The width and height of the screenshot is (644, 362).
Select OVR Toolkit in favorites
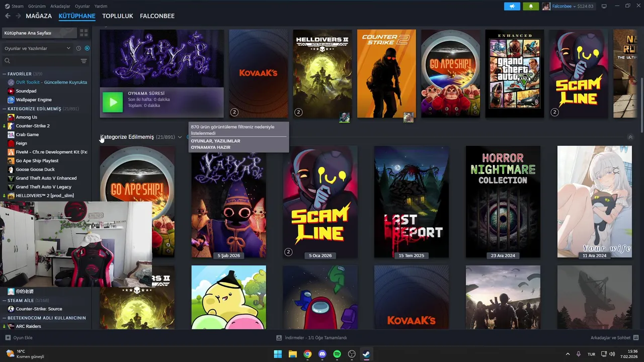coord(51,82)
